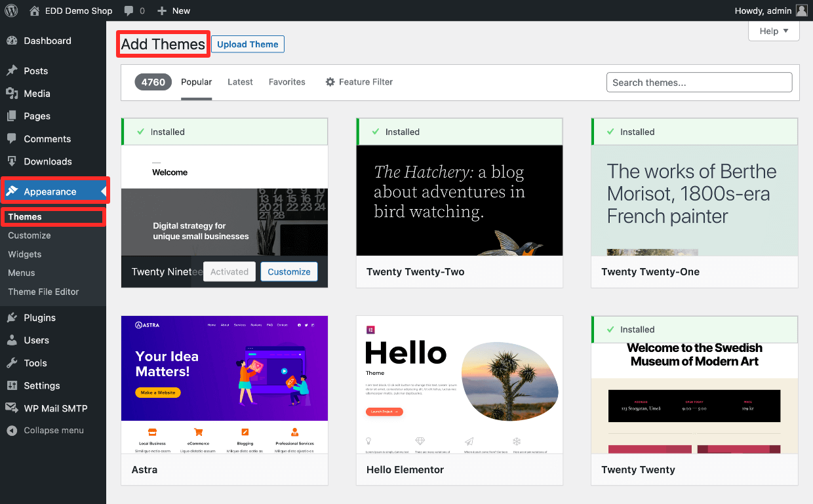
Task: Open Theme File Editor submenu item
Action: (x=43, y=292)
